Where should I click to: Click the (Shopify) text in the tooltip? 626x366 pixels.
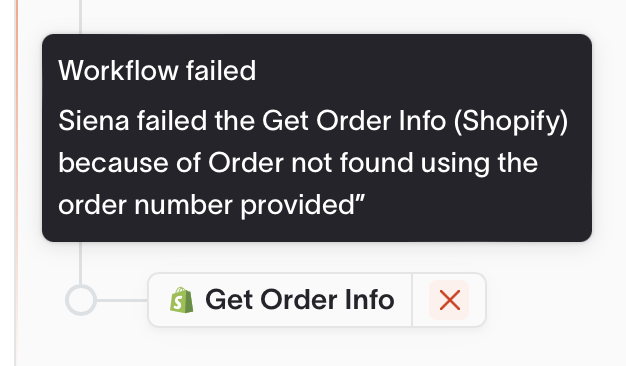[x=511, y=122]
